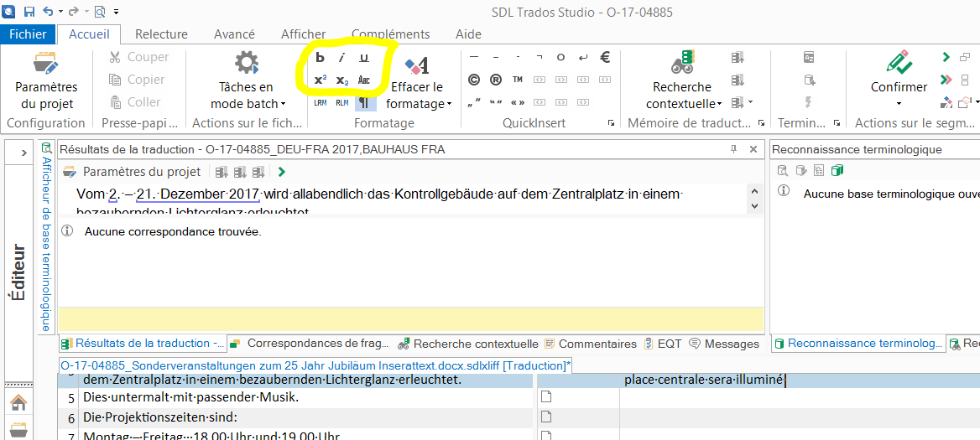Click the Couper button

point(138,58)
